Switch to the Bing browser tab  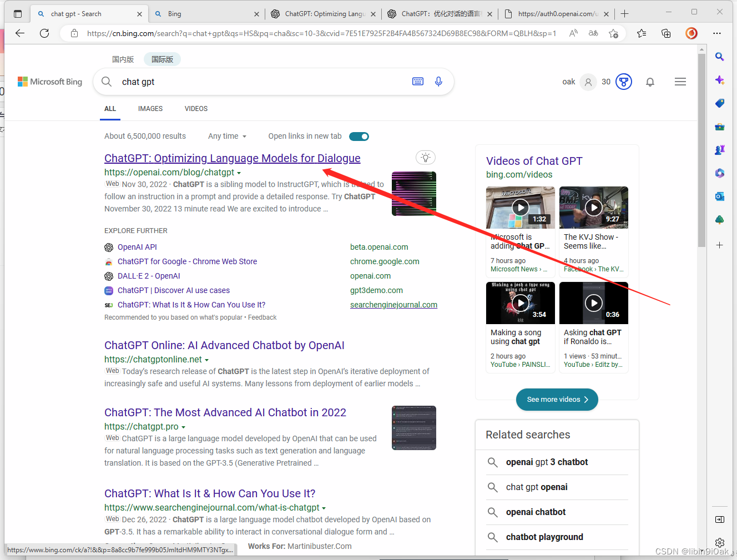[x=205, y=14]
